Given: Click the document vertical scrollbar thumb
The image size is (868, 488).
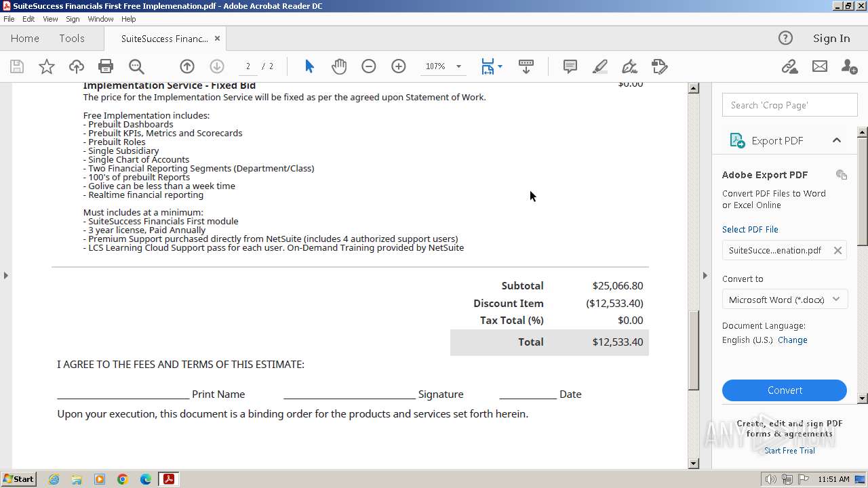Looking at the screenshot, I should click(x=694, y=350).
